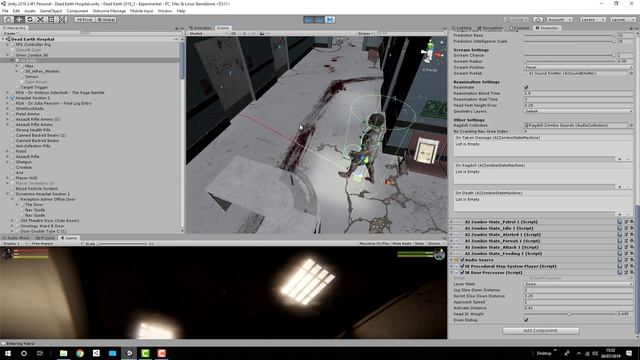Collapse the Dead Earth Hospital scene
Screen dimensions: 640x360
[x=3, y=39]
